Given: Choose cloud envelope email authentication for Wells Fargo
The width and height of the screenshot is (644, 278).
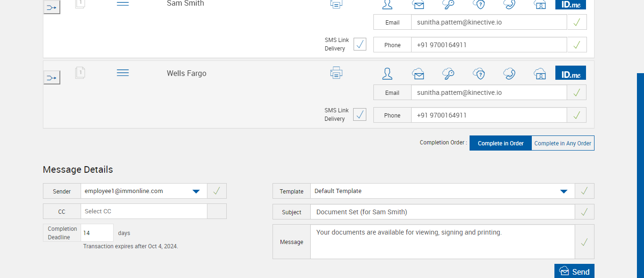Looking at the screenshot, I should 418,74.
